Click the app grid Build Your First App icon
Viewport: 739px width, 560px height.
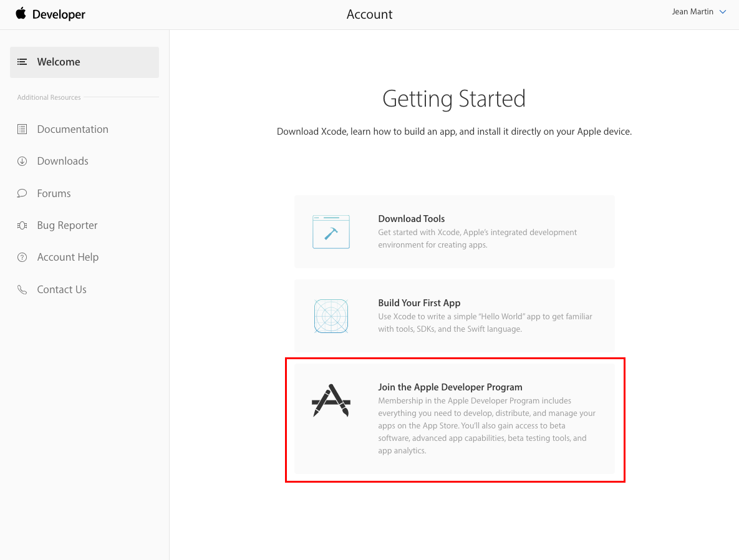(331, 316)
